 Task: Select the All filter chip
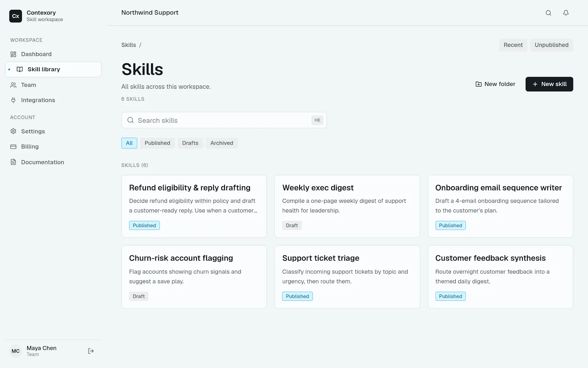pyautogui.click(x=129, y=143)
